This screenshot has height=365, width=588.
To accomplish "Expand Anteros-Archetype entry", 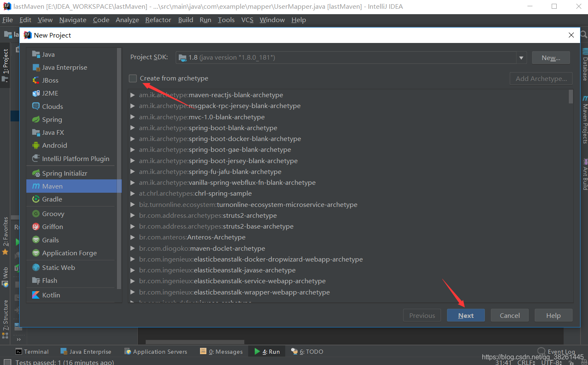I will 132,237.
